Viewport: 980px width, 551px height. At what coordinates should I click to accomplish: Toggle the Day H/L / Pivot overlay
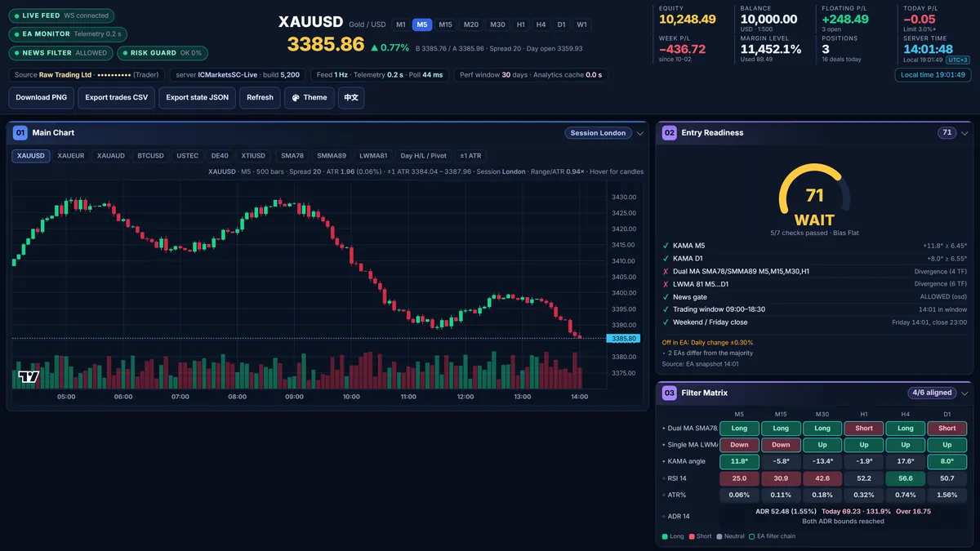(424, 155)
